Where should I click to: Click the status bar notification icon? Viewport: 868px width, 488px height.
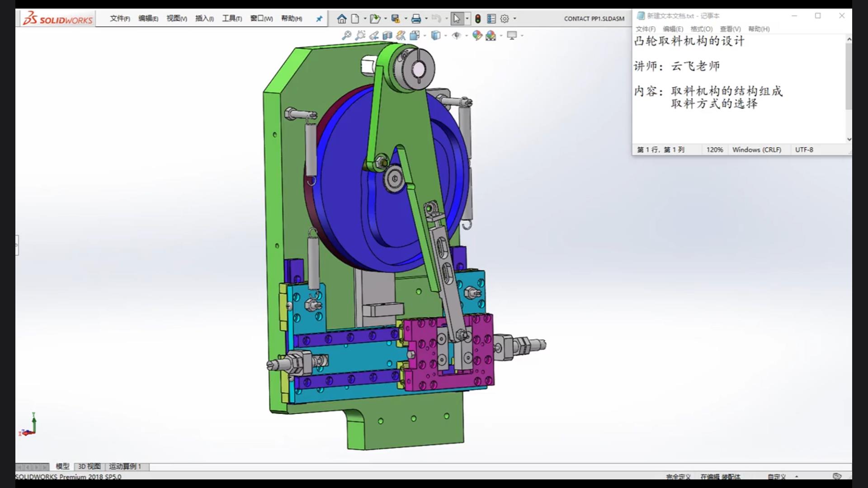(837, 476)
